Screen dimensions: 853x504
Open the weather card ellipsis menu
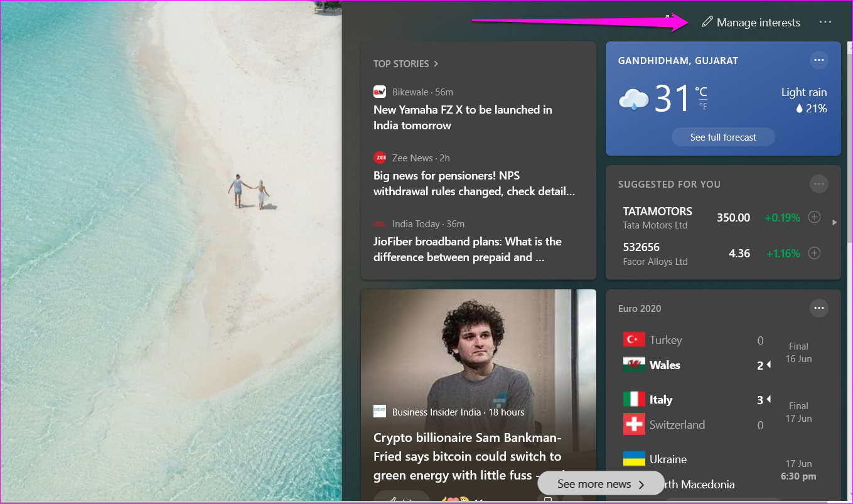click(x=819, y=60)
